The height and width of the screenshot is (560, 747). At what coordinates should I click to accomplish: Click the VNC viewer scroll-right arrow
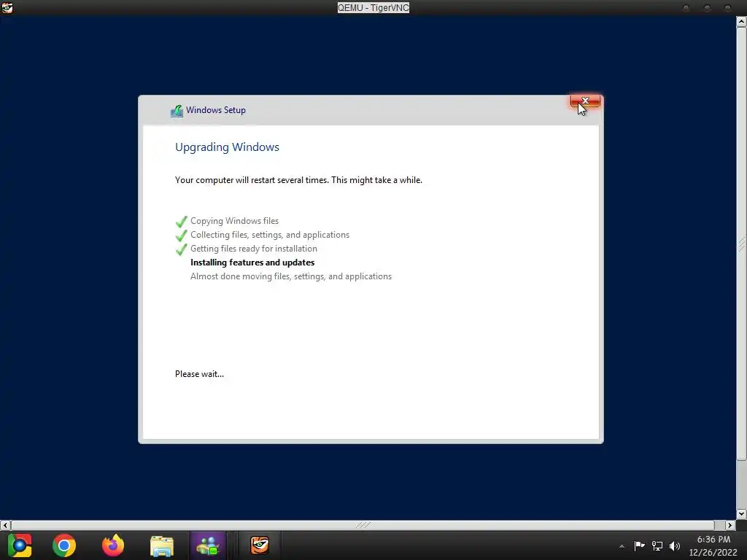[x=729, y=525]
